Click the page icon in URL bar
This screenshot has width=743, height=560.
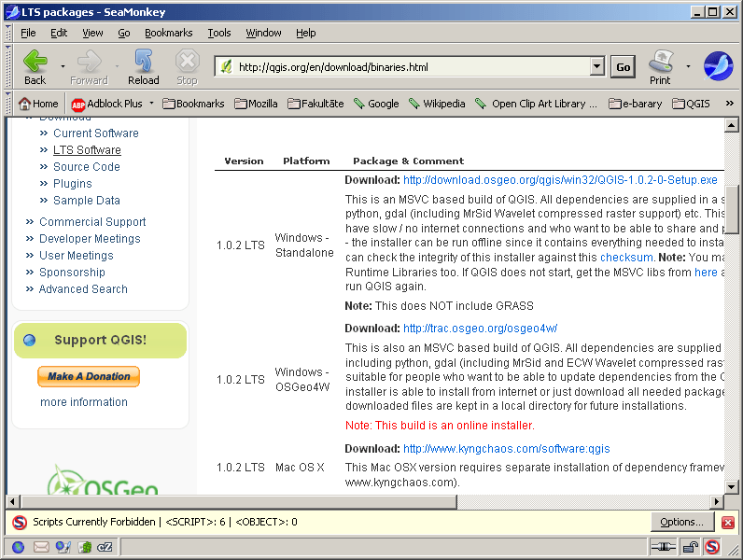click(226, 67)
